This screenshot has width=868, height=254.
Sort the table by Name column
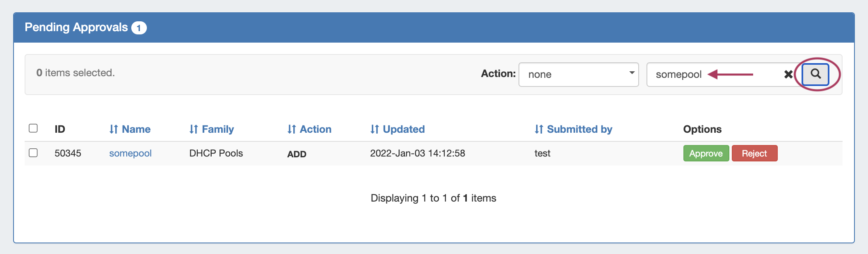coord(130,129)
